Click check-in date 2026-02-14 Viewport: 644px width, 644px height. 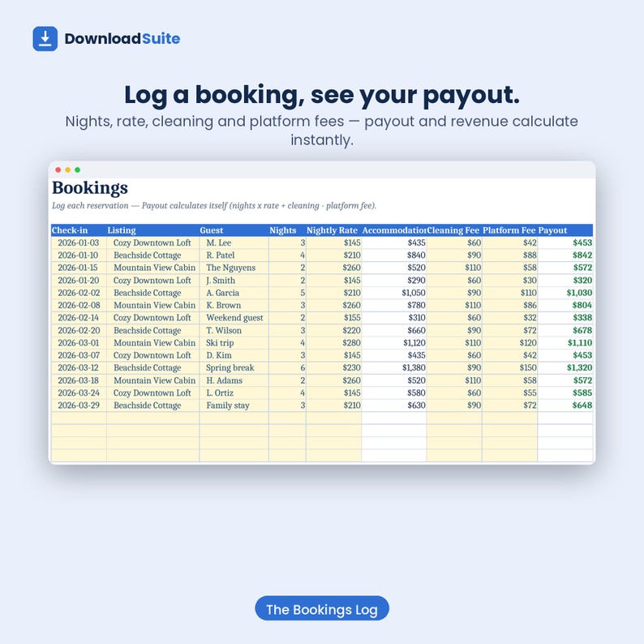click(79, 317)
